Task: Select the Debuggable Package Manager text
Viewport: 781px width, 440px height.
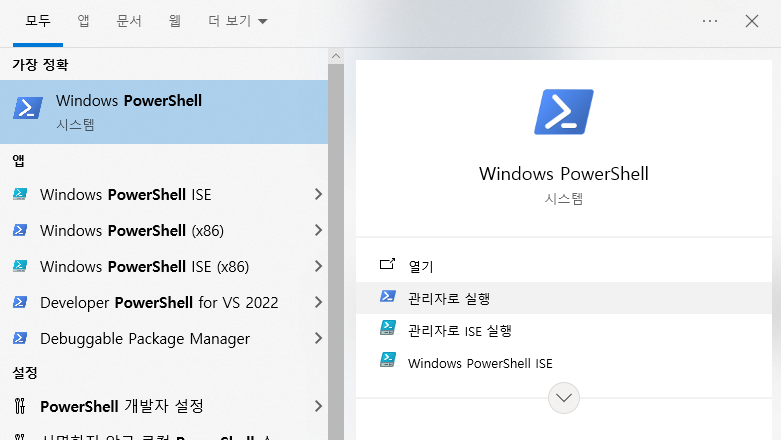Action: [x=145, y=339]
